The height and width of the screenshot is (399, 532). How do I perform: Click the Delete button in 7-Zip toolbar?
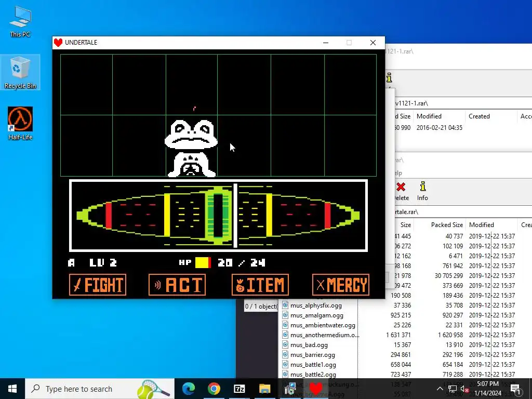[x=401, y=191]
